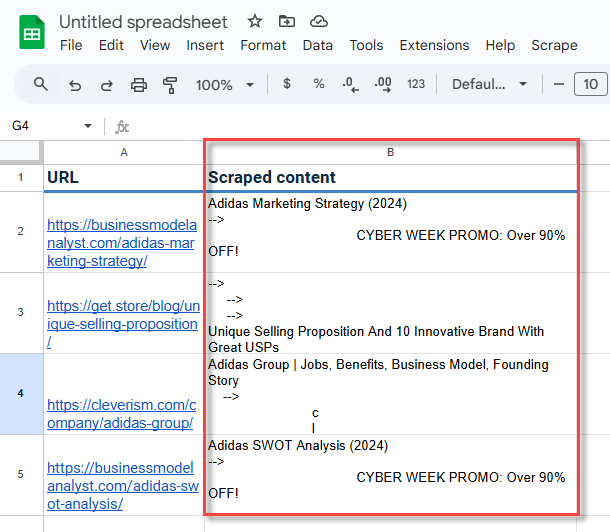610x532 pixels.
Task: Open the 100% zoom dropdown
Action: (222, 84)
